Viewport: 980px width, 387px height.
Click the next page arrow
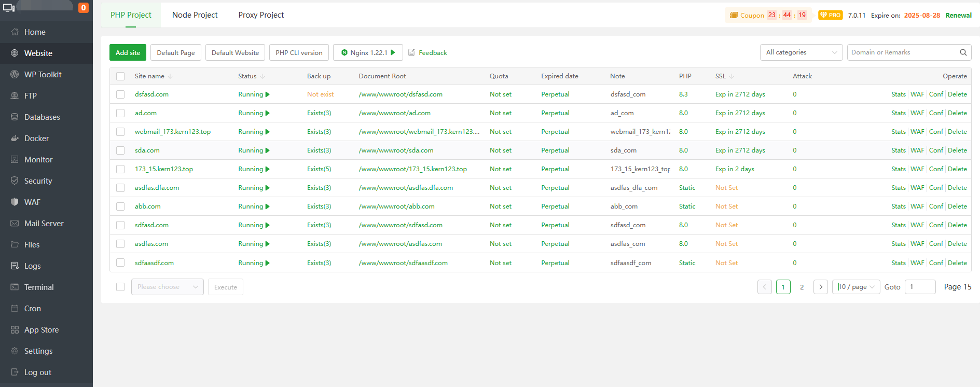point(821,287)
